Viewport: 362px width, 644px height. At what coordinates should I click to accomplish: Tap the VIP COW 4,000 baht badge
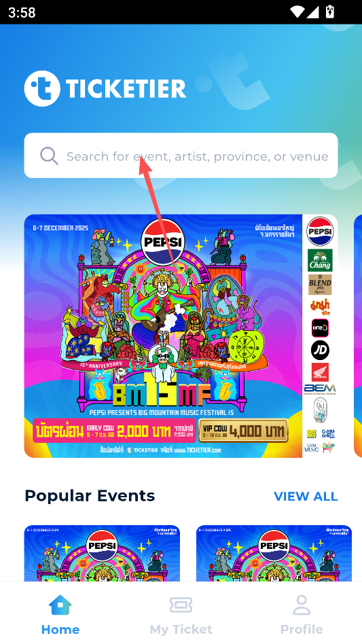click(x=243, y=431)
